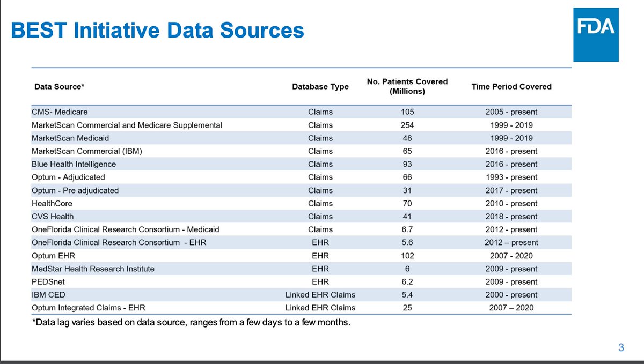Click the Data Source* column header
Viewport: 644px width, 364px height.
(x=60, y=86)
